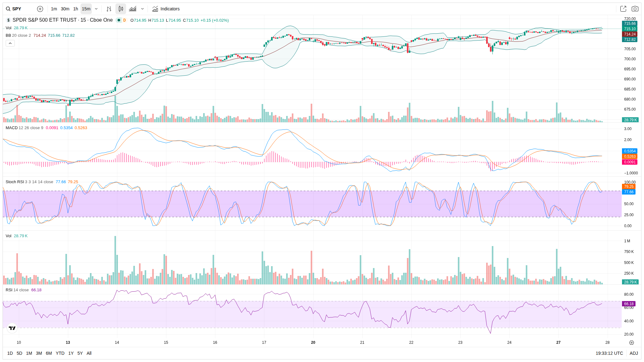Select the area chart style icon

(x=133, y=9)
